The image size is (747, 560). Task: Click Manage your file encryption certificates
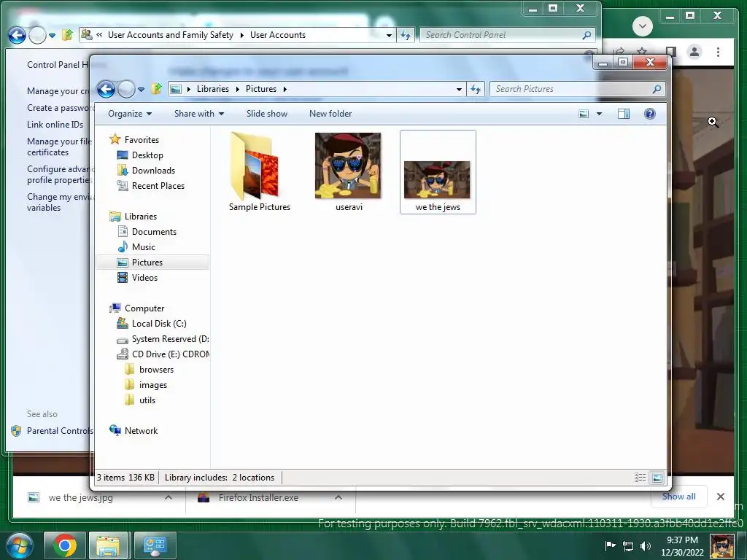58,147
